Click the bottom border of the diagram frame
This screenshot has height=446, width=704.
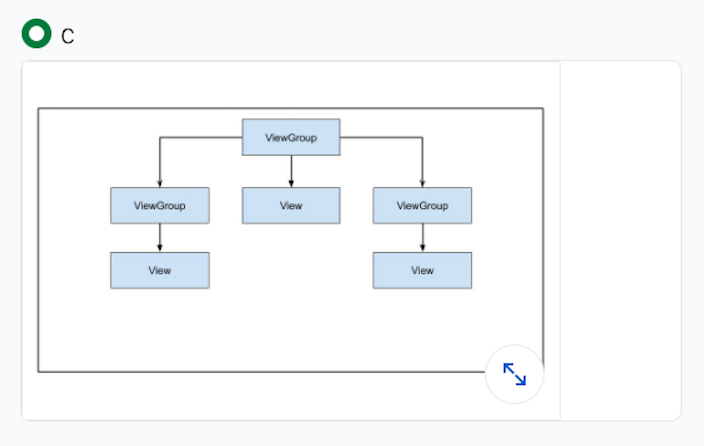point(260,371)
